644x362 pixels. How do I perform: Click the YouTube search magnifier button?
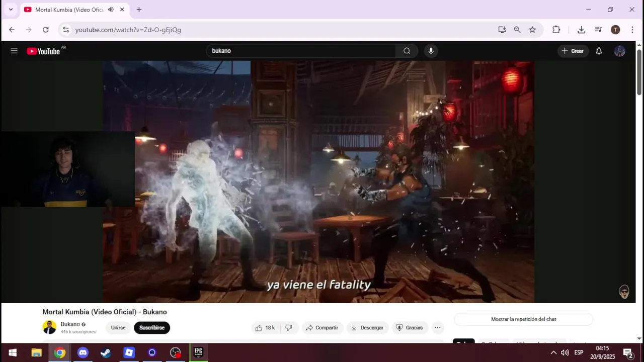click(x=407, y=51)
